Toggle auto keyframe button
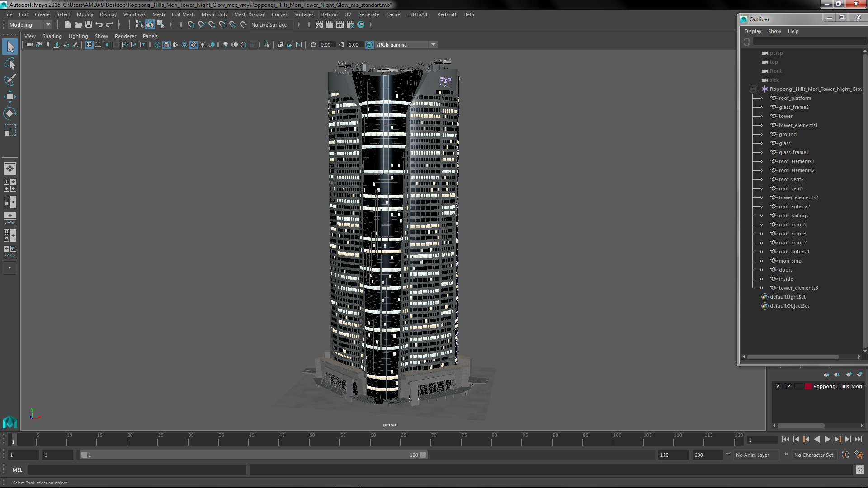Image resolution: width=868 pixels, height=488 pixels. [845, 455]
